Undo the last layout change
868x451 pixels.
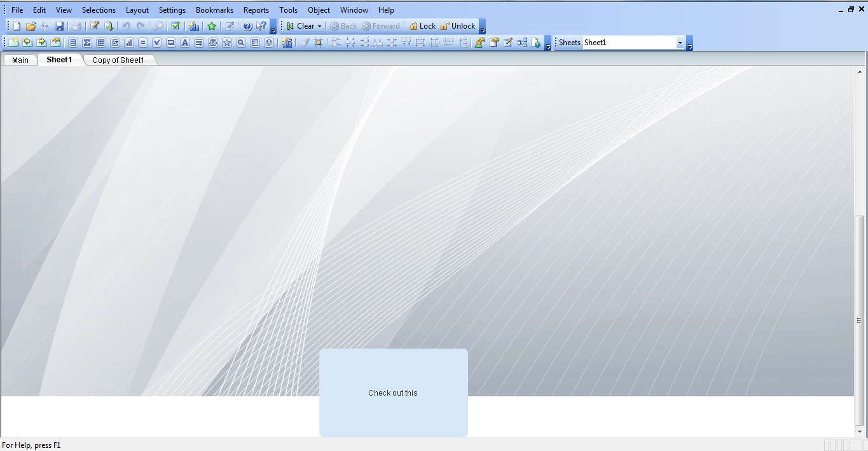coord(125,25)
